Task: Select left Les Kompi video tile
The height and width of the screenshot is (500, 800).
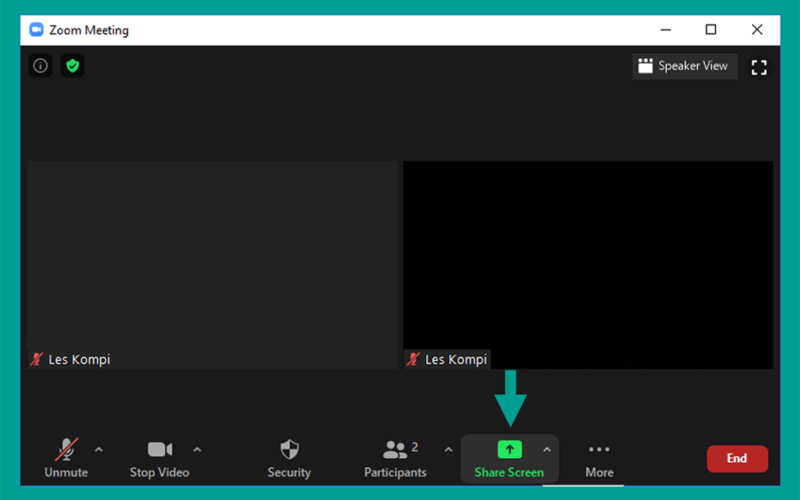Action: point(212,264)
